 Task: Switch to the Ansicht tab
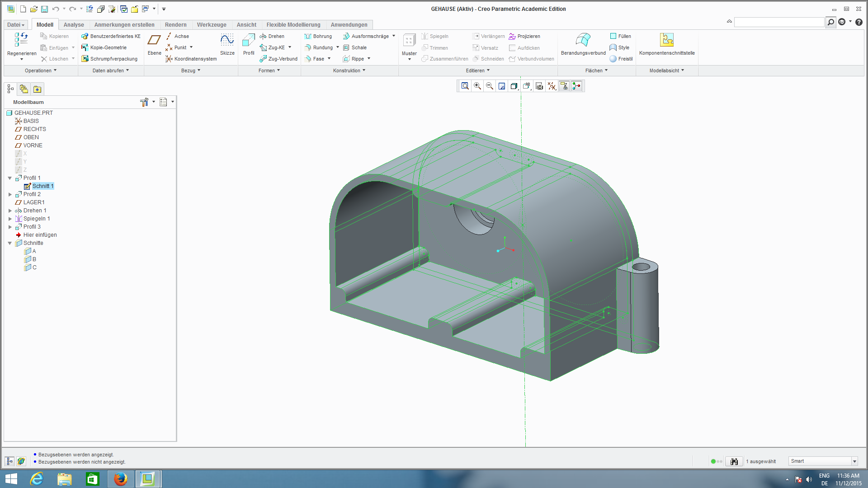pyautogui.click(x=246, y=25)
